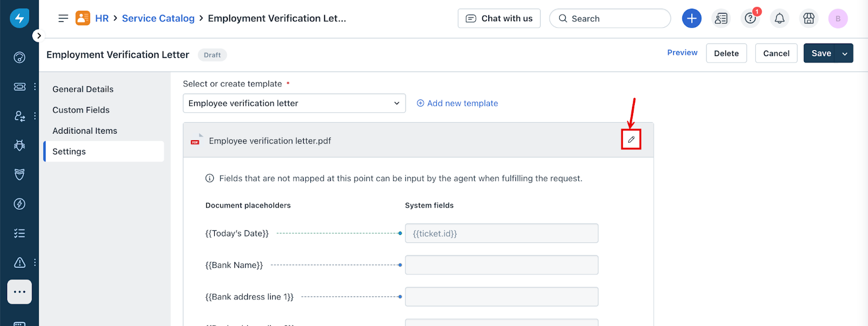Click the blue plus create button
The height and width of the screenshot is (326, 868).
[x=692, y=18]
